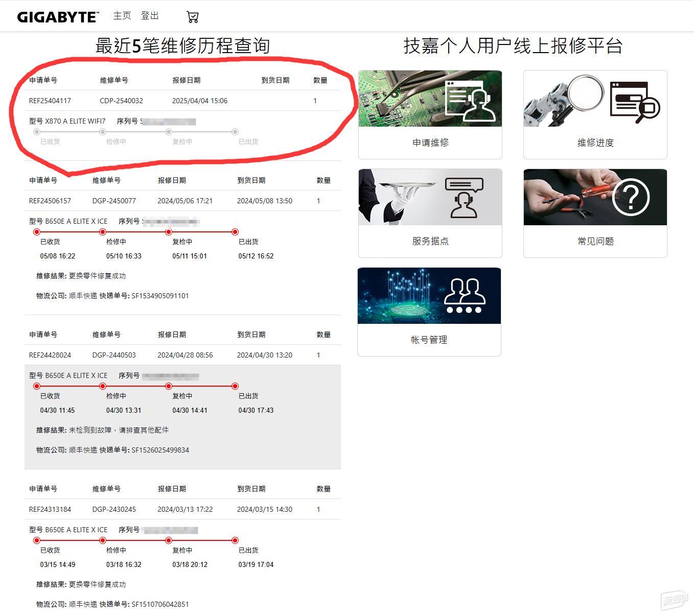Click the 已出货 marker dated 04/30 17:43
Screen dimensions: 694x616
coord(235,386)
